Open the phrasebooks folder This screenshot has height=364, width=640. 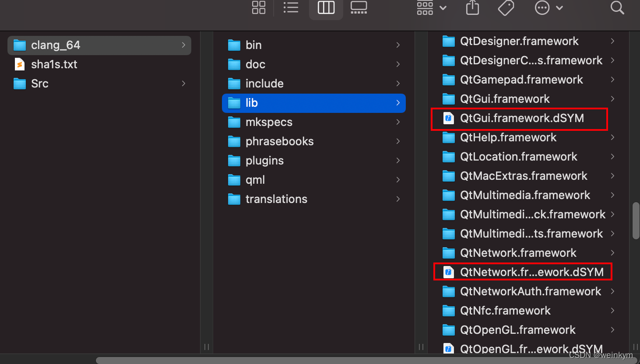(x=314, y=141)
